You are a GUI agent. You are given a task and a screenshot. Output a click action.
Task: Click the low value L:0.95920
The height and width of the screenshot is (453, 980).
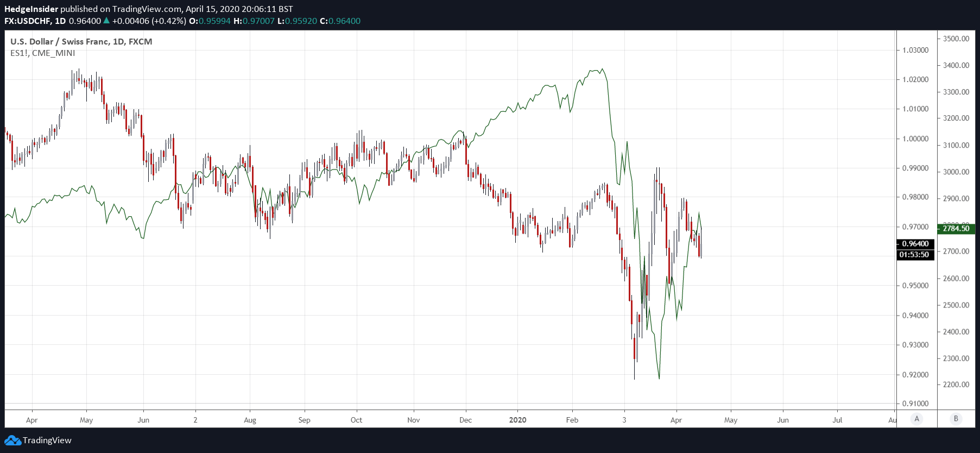(x=297, y=21)
